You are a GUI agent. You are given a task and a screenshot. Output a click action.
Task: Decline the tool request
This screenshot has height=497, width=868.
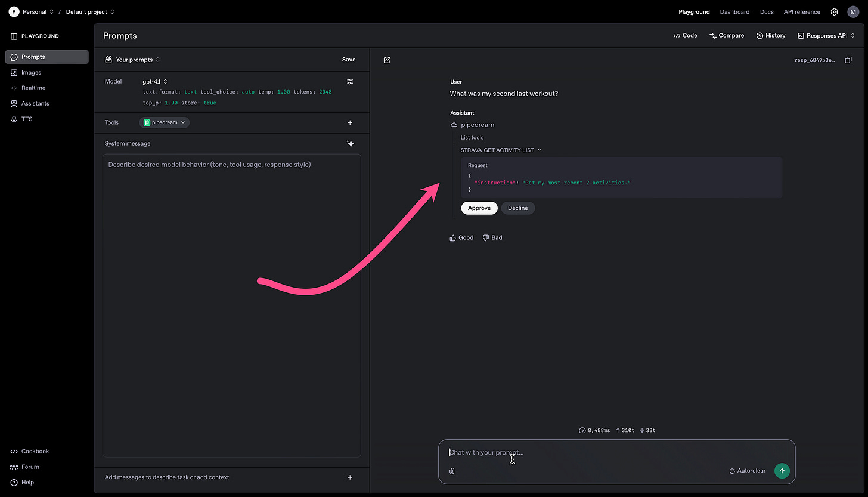tap(518, 208)
